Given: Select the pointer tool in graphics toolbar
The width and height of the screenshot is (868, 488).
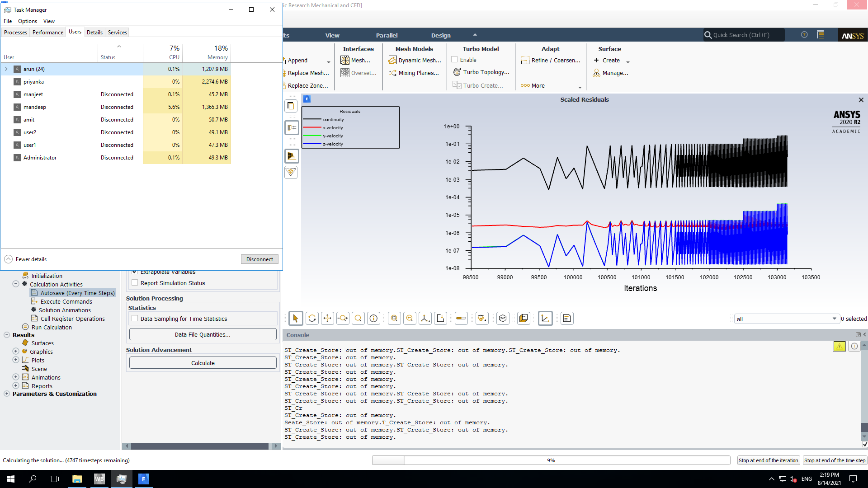Looking at the screenshot, I should pos(295,319).
